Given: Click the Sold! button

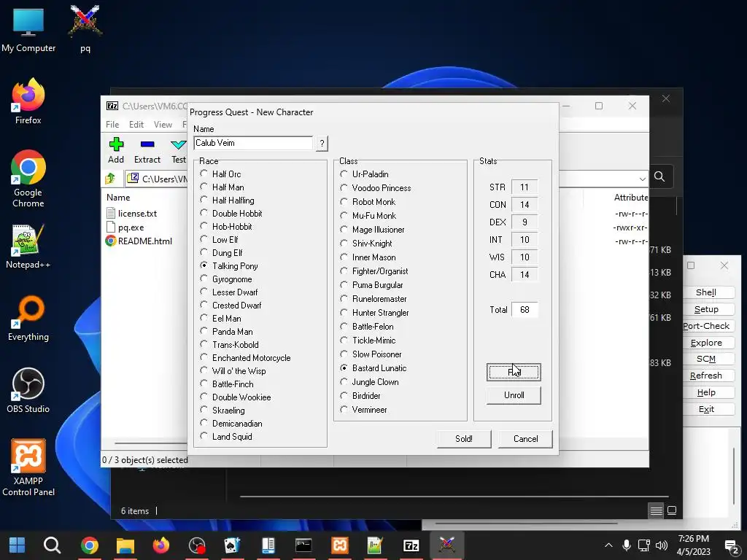Looking at the screenshot, I should click(463, 438).
